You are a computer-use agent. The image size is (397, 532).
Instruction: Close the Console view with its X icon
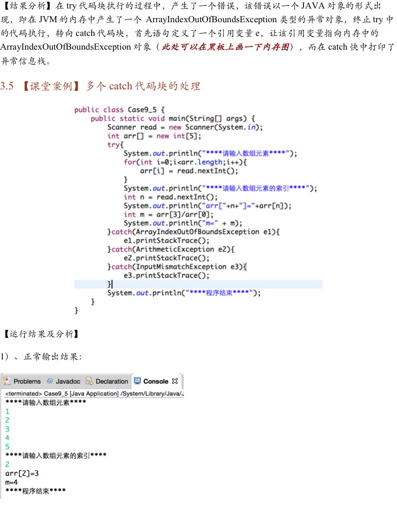(174, 381)
